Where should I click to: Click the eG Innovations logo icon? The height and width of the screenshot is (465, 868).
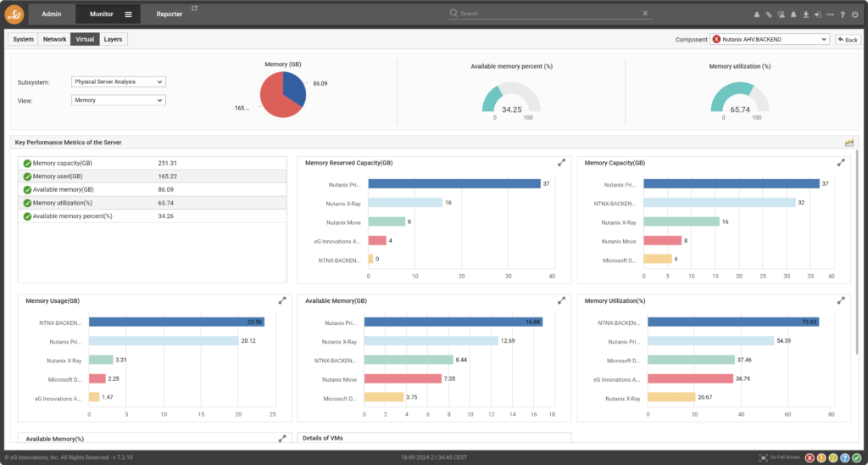(14, 14)
